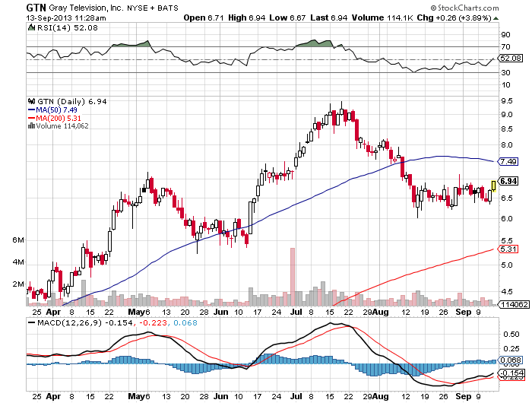Viewport: 532px width, 403px height.
Task: Click the company name Gray Television, Inc.
Action: [x=86, y=8]
